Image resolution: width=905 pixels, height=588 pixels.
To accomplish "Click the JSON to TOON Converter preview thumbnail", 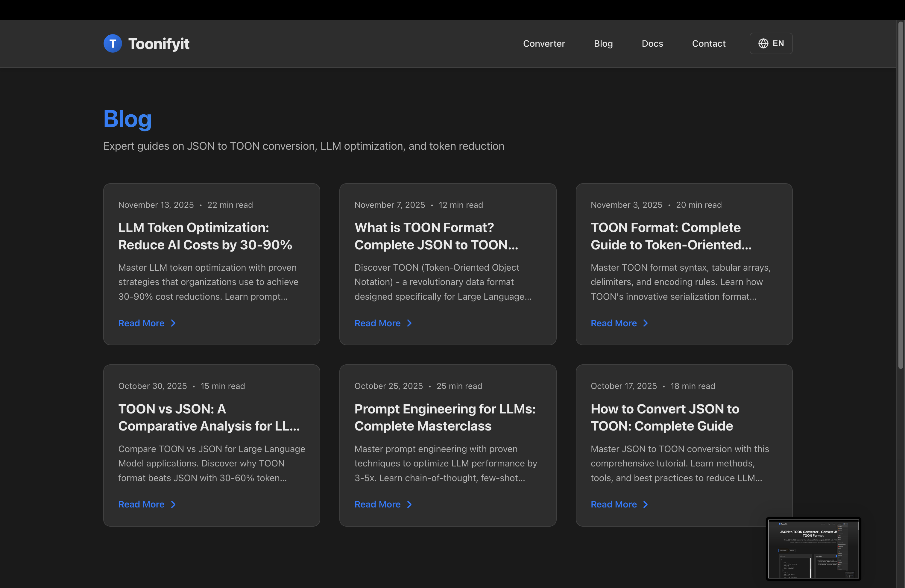I will pos(813,549).
